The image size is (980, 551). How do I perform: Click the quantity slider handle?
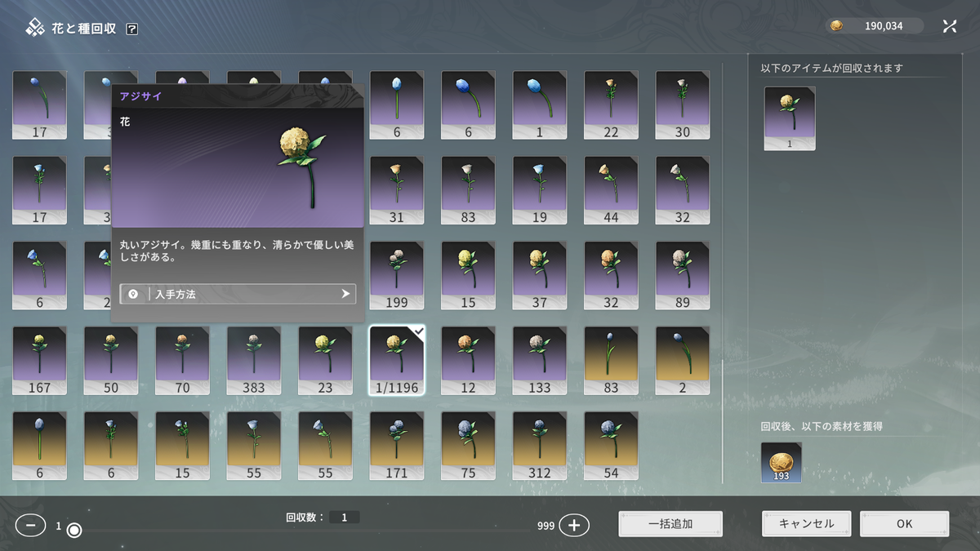tap(74, 531)
